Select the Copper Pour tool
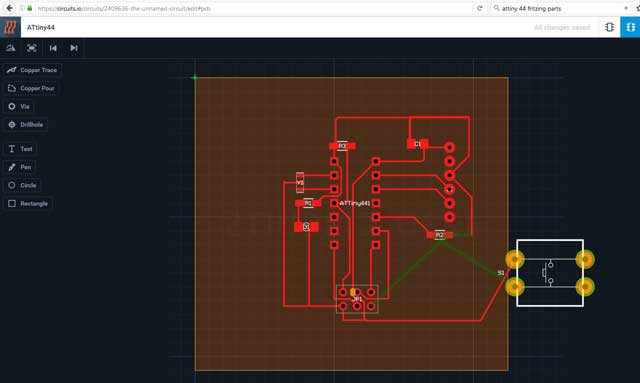This screenshot has width=640, height=383. point(31,88)
